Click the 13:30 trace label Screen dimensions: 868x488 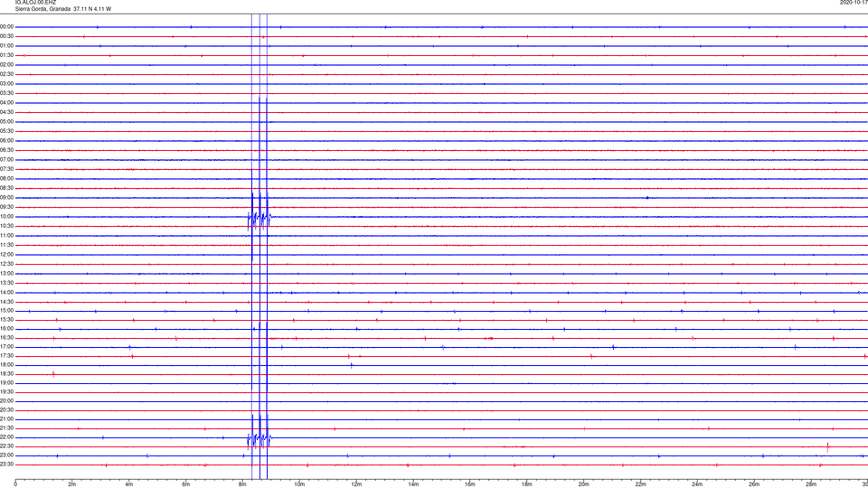tap(6, 283)
